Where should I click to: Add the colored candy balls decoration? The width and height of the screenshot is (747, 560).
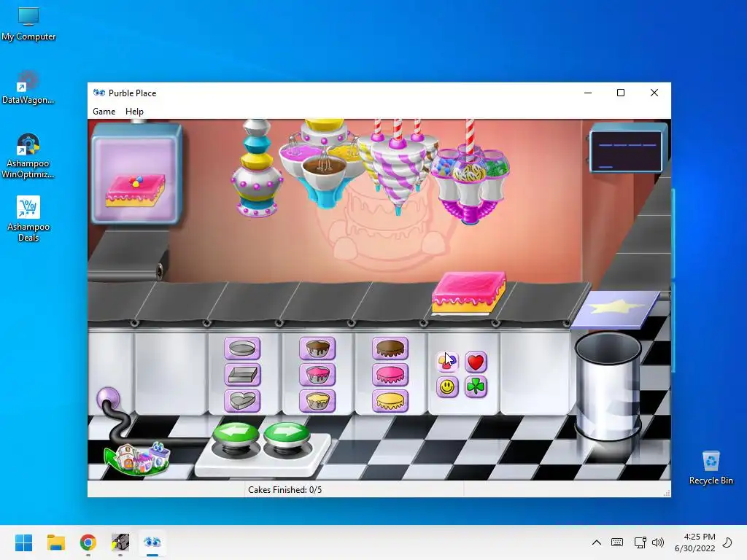click(447, 362)
